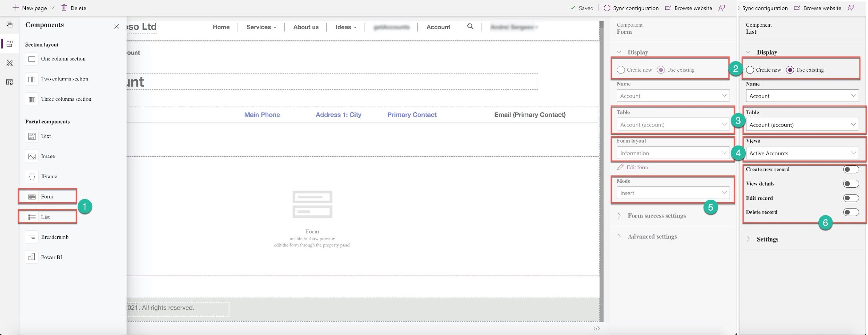This screenshot has width=868, height=335.
Task: Insert the Image component
Action: 40,156
